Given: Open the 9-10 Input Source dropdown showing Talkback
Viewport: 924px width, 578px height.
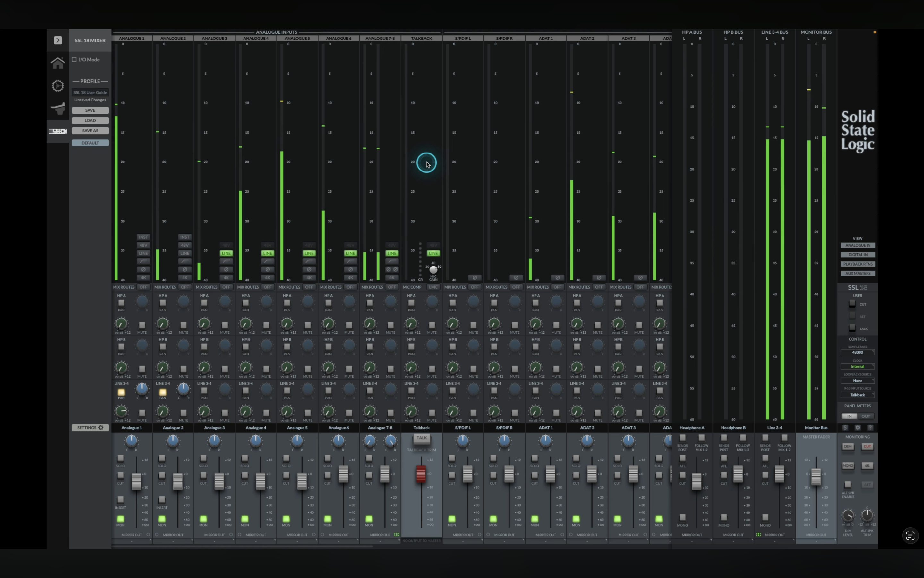Looking at the screenshot, I should point(858,395).
